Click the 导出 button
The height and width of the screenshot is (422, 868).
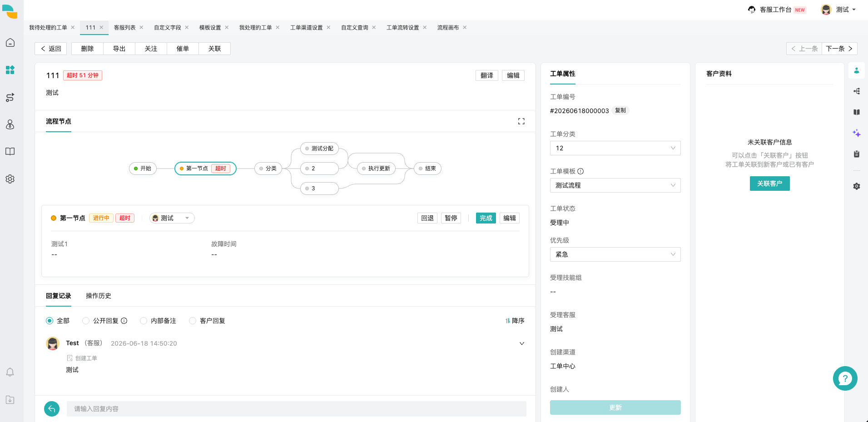tap(119, 49)
